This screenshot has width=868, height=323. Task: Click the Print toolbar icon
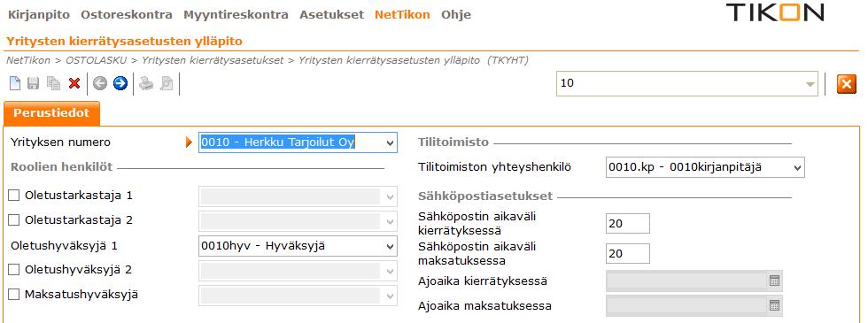tap(146, 83)
